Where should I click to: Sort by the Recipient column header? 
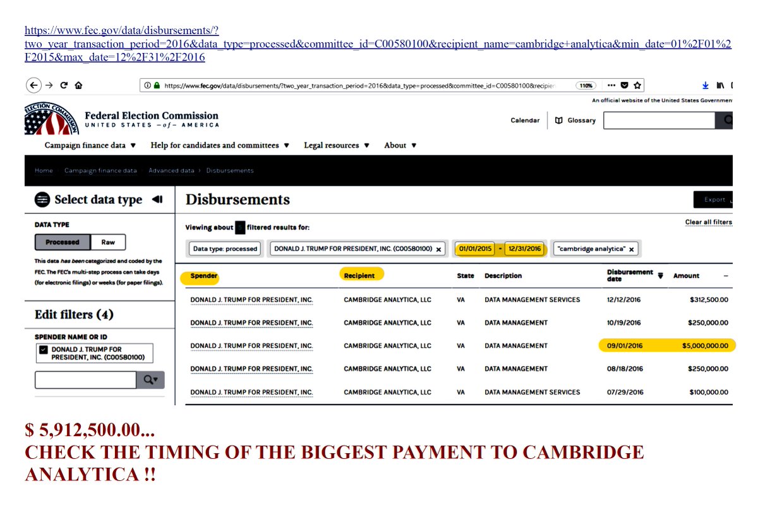359,276
